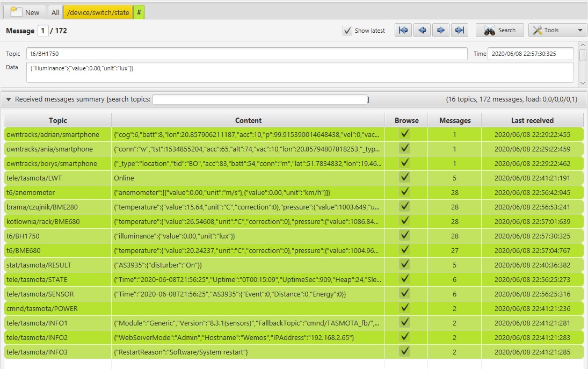
Task: Select the owntracks/borys/smartphone topic row
Action: tap(52, 163)
